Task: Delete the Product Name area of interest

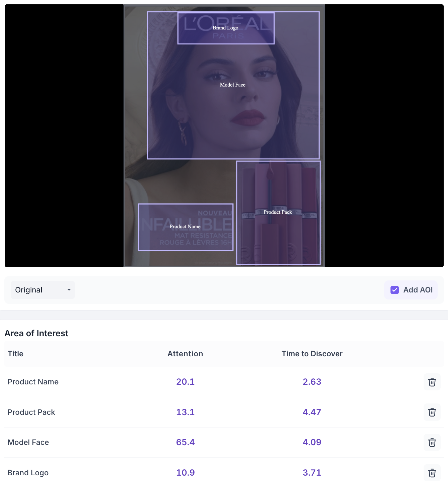Action: pos(432,382)
